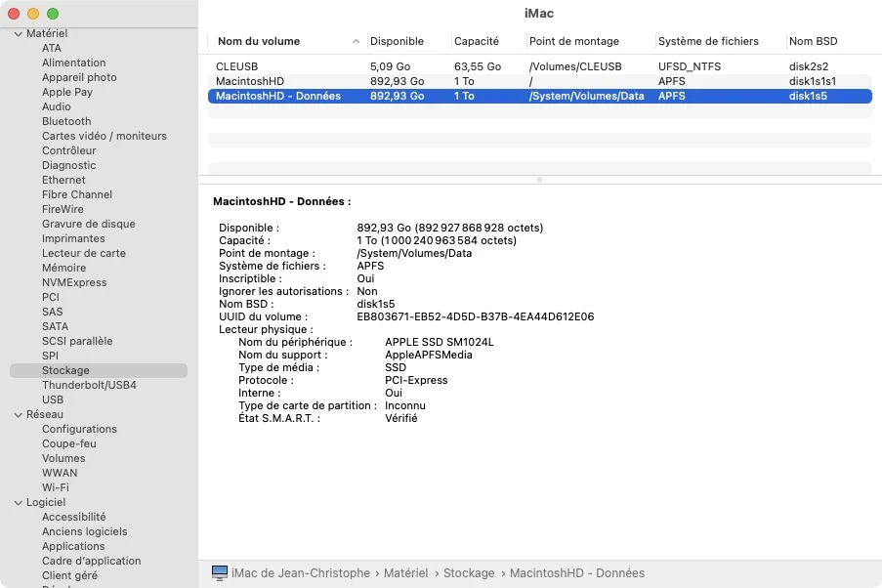Image resolution: width=882 pixels, height=588 pixels.
Task: Open Gravure de disque entry
Action: pyautogui.click(x=88, y=224)
